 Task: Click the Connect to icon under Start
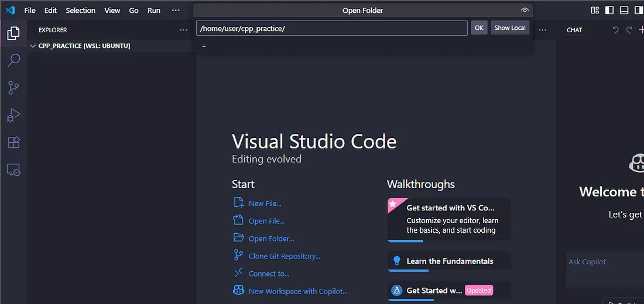point(239,273)
